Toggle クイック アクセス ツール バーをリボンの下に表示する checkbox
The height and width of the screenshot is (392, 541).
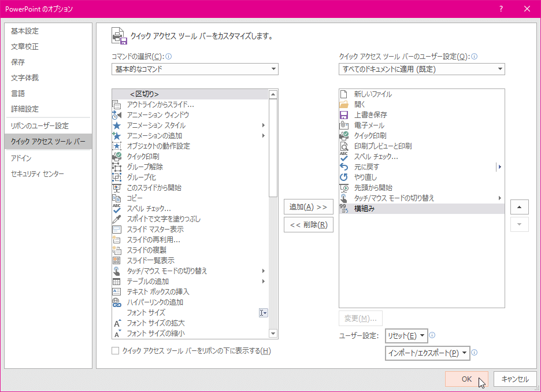[116, 351]
